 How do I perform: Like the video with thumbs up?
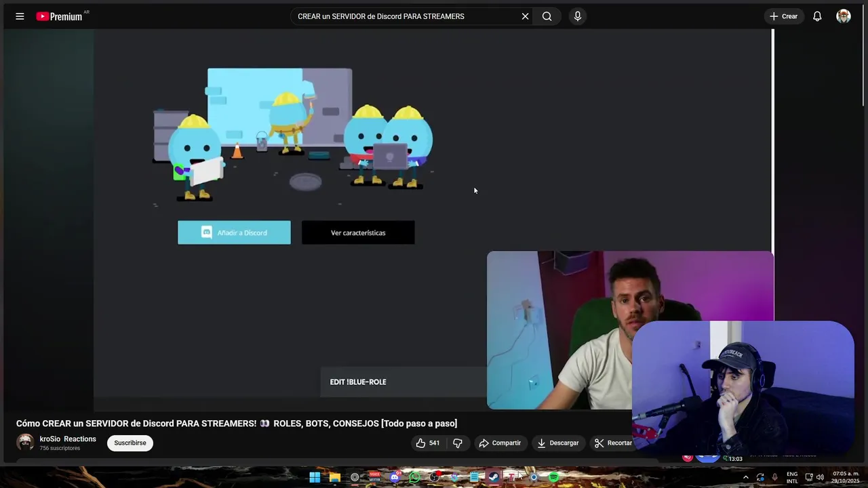(x=428, y=443)
